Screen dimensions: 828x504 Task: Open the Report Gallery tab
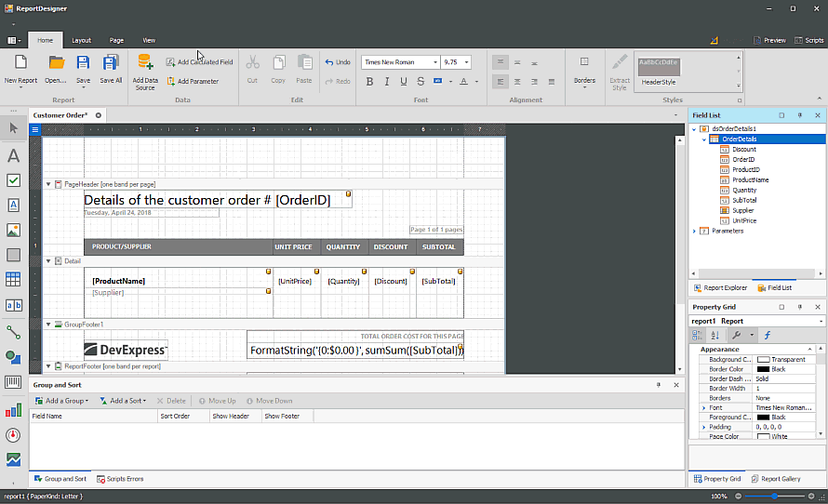tap(776, 479)
